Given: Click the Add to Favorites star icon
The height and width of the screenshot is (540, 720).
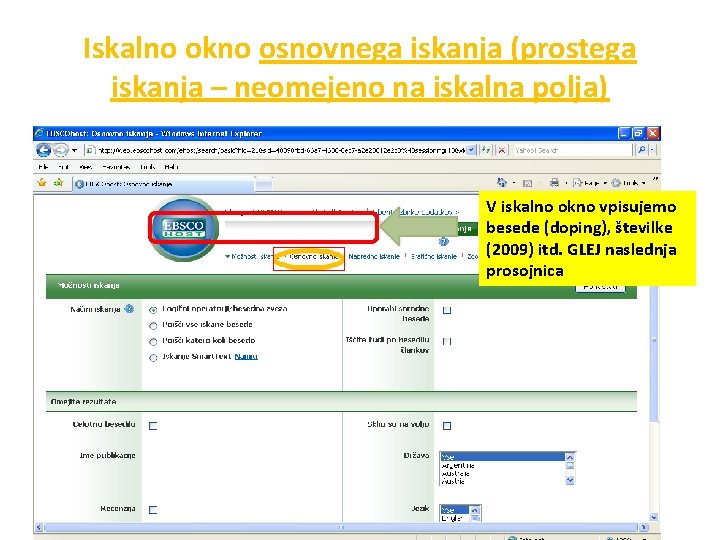Looking at the screenshot, I should (58, 183).
